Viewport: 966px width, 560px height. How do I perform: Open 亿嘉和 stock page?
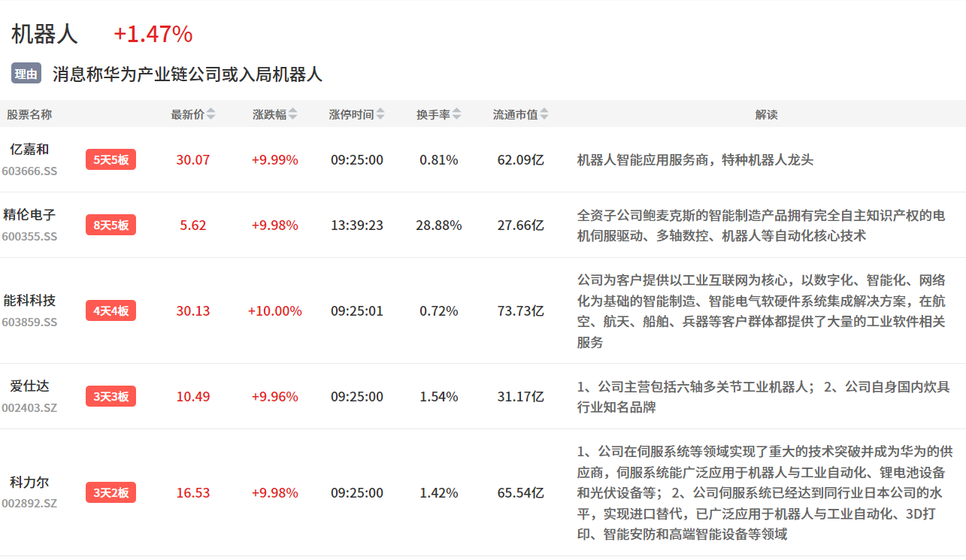click(29, 149)
